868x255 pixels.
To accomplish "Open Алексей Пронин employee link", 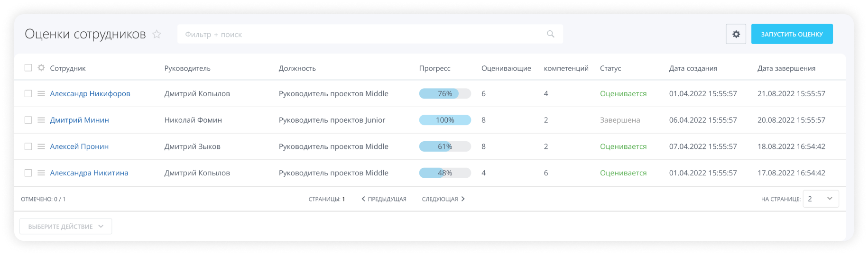I will point(79,147).
